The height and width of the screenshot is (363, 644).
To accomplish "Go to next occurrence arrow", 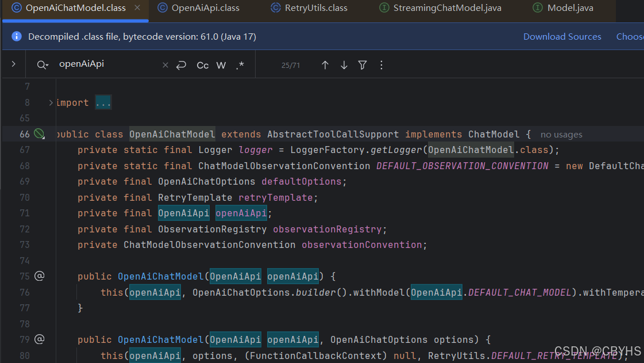I will [x=344, y=65].
